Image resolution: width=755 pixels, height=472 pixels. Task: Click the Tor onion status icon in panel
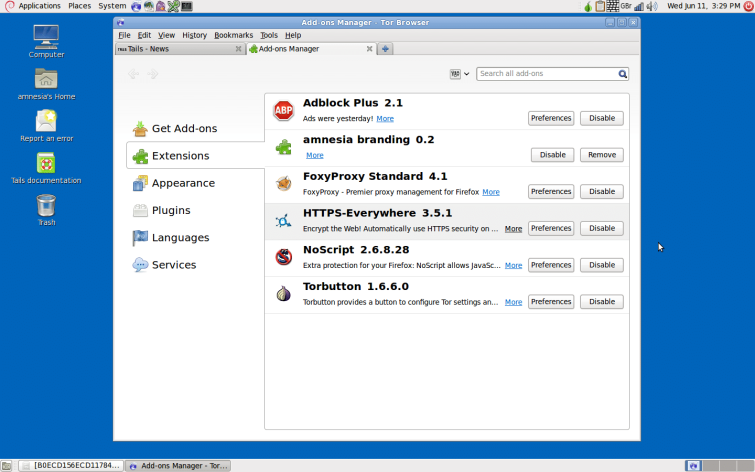tap(588, 6)
